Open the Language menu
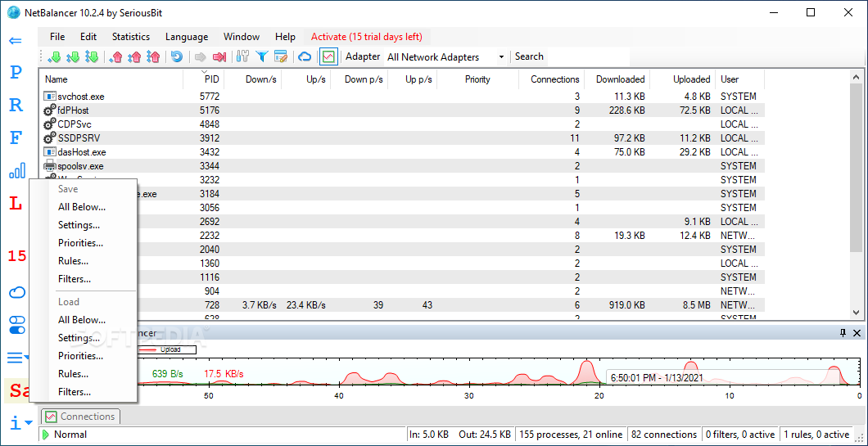868x446 pixels. 187,37
